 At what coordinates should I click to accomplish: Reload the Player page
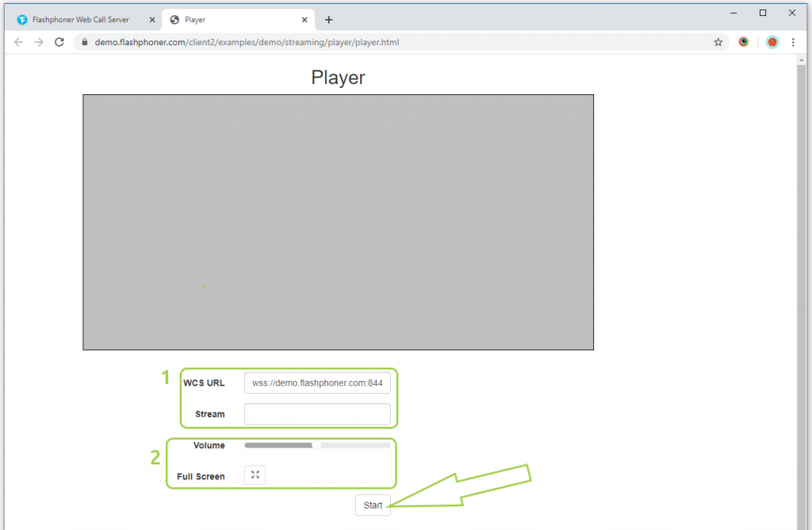(59, 43)
